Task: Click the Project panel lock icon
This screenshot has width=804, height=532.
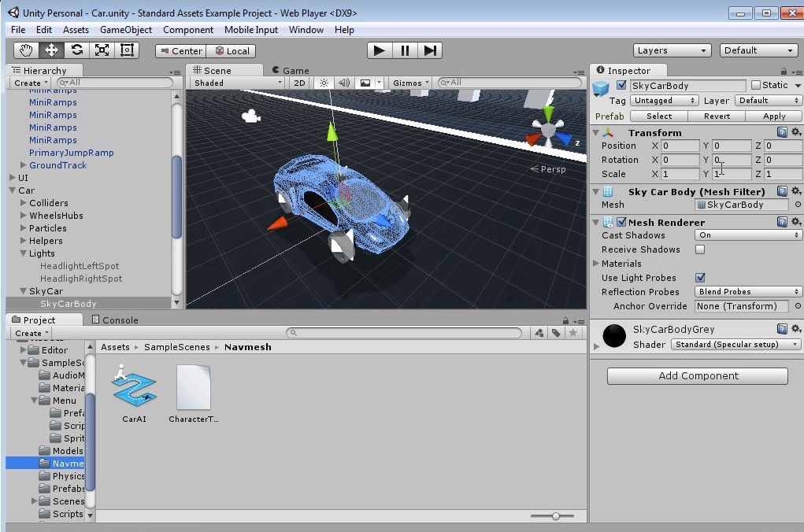Action: click(565, 321)
